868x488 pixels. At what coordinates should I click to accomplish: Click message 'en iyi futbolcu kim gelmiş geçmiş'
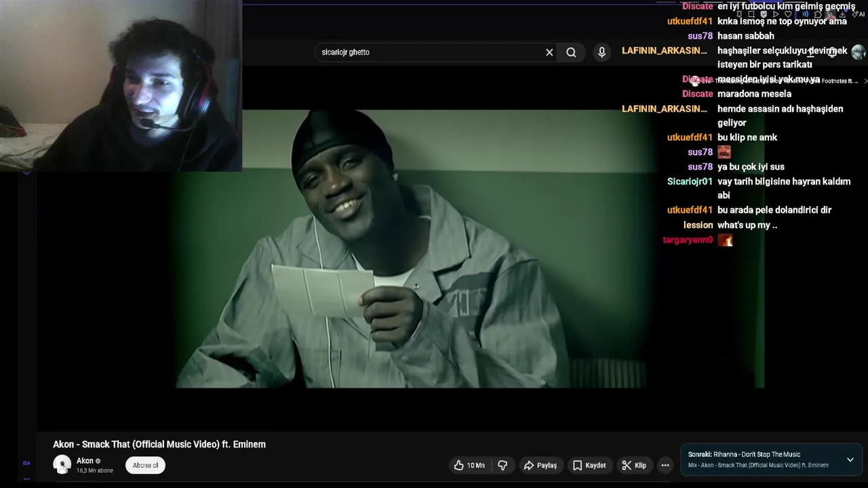tap(786, 6)
